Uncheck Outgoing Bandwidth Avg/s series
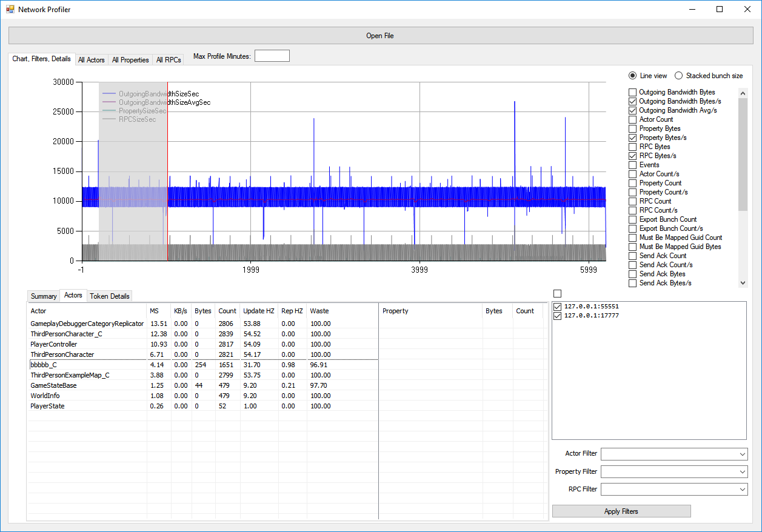 pyautogui.click(x=633, y=110)
